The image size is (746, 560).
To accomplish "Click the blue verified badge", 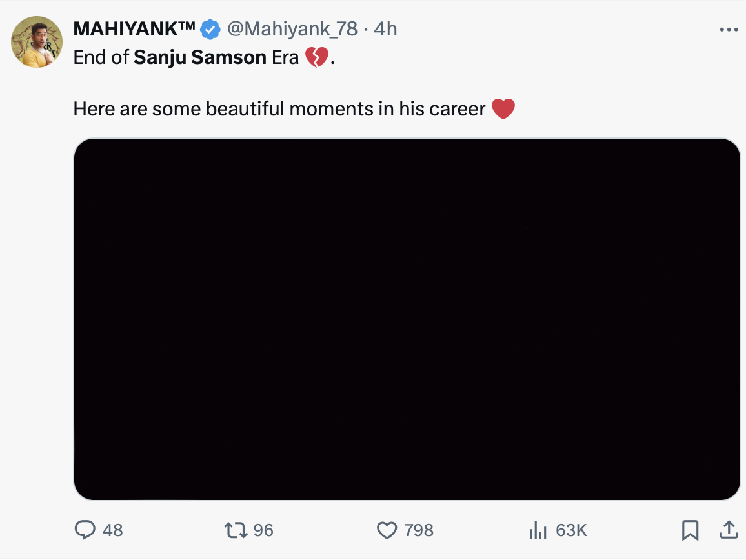I will point(210,30).
